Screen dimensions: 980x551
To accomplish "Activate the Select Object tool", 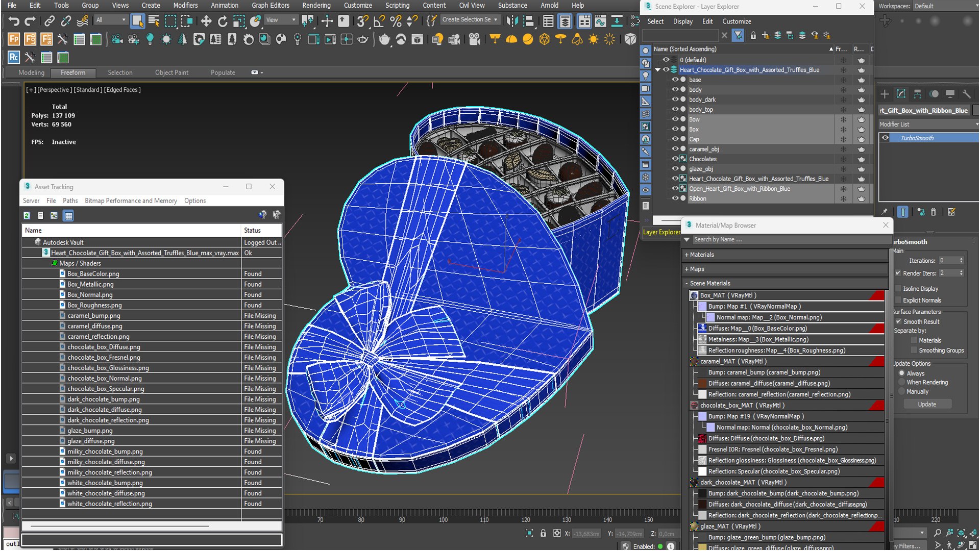I will pyautogui.click(x=137, y=21).
